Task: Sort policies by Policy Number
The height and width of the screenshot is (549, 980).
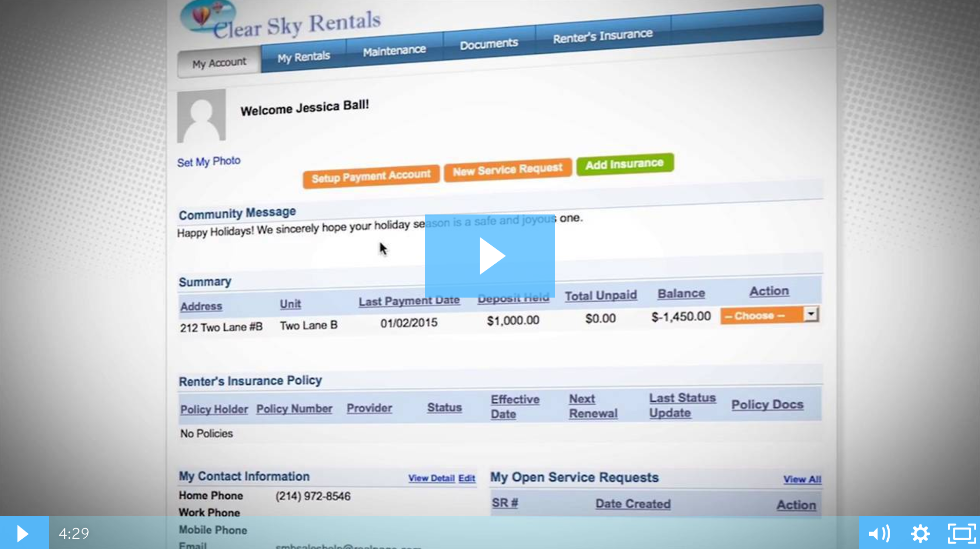Action: 294,409
